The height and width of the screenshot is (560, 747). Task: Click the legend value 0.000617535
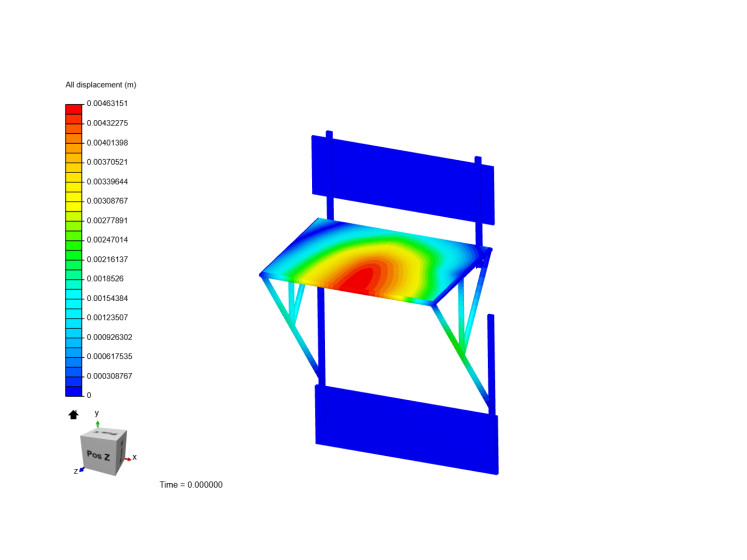[x=109, y=356]
